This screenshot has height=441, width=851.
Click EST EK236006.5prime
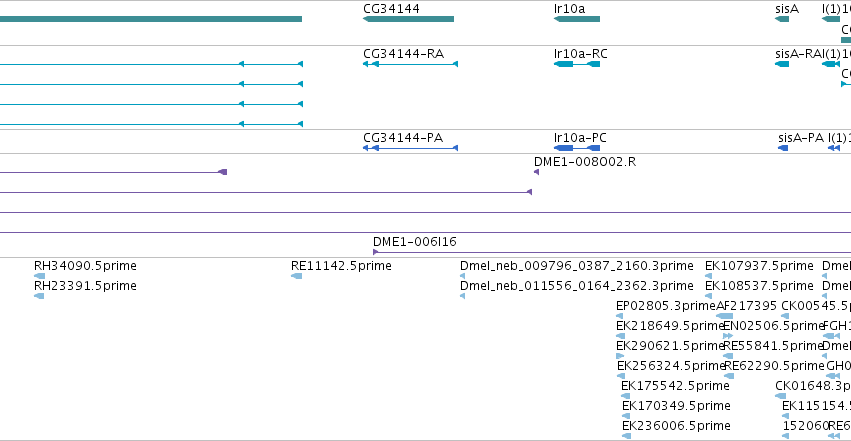[626, 436]
